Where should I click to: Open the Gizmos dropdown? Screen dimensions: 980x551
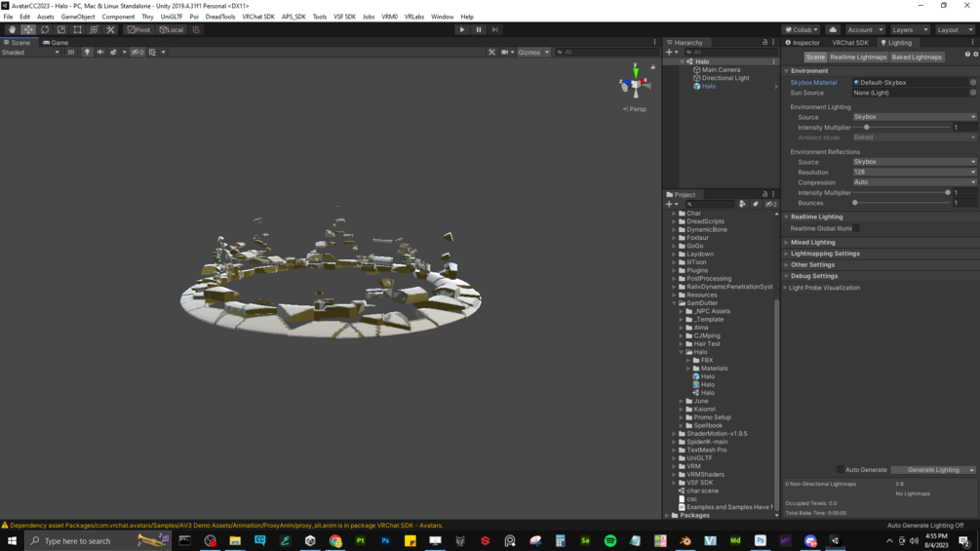(x=533, y=52)
